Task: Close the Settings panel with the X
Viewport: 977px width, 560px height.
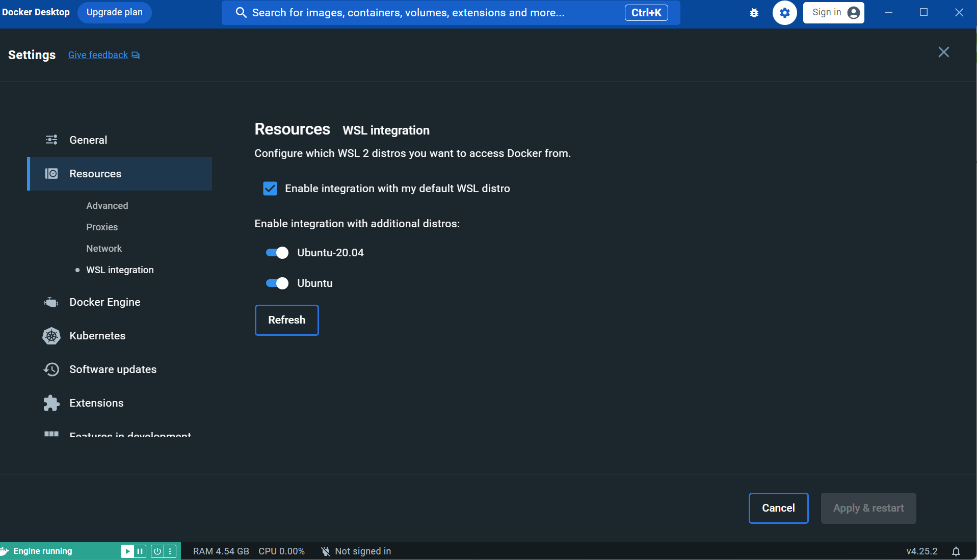Action: click(x=944, y=52)
